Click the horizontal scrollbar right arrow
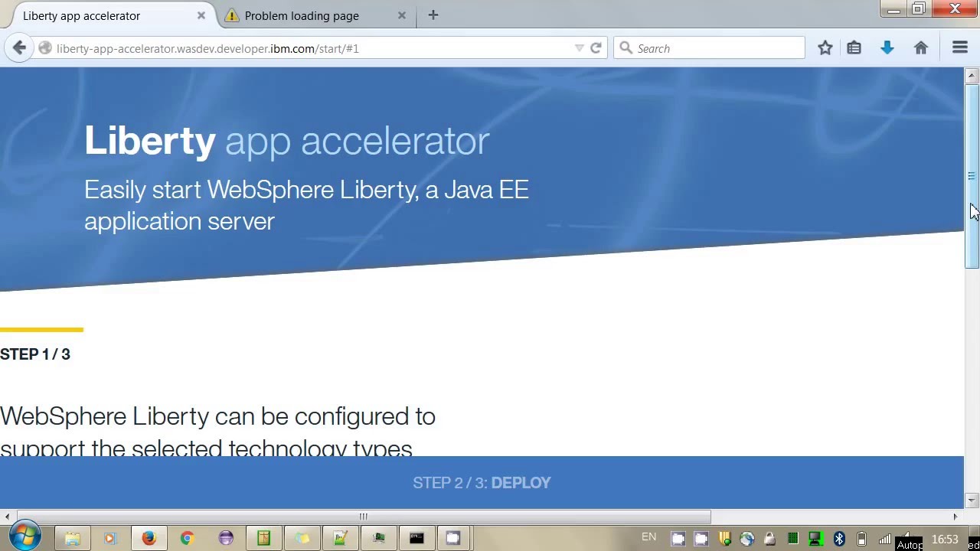This screenshot has height=551, width=980. [x=955, y=517]
